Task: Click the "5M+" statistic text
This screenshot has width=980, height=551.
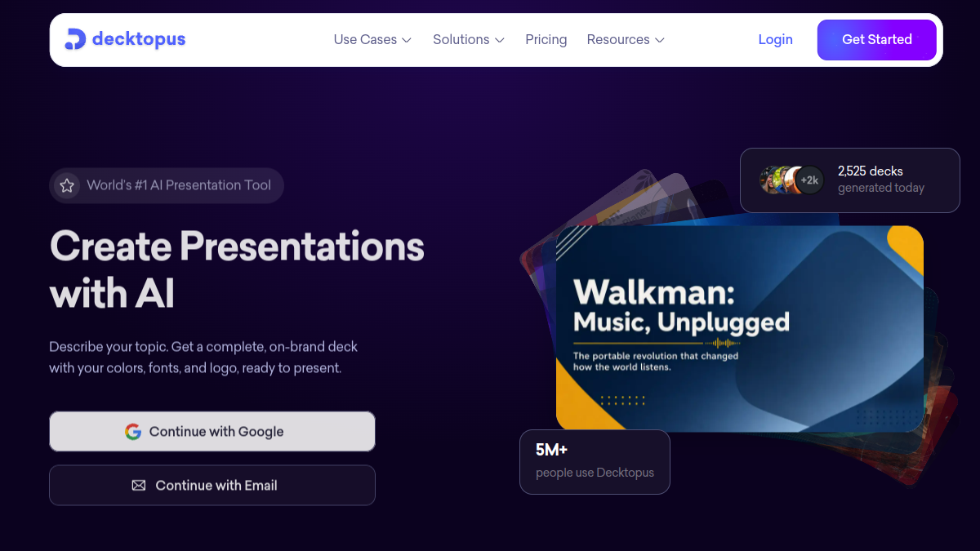Action: point(551,450)
